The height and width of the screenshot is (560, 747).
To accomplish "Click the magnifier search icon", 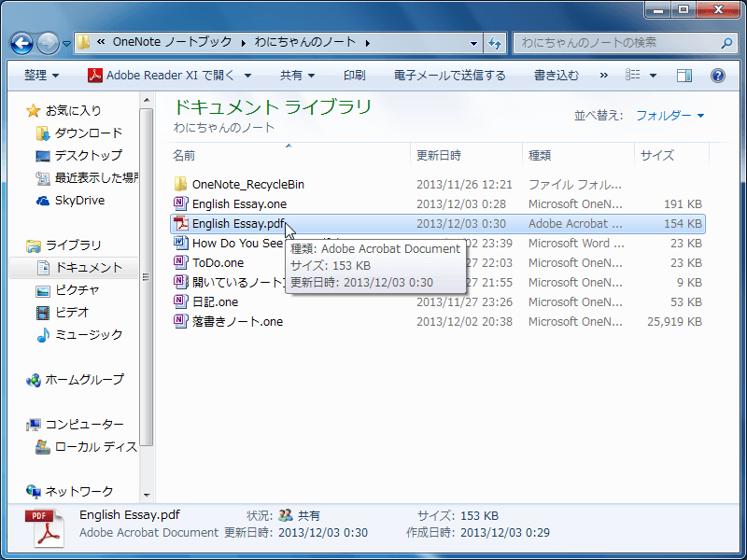I will 727,43.
